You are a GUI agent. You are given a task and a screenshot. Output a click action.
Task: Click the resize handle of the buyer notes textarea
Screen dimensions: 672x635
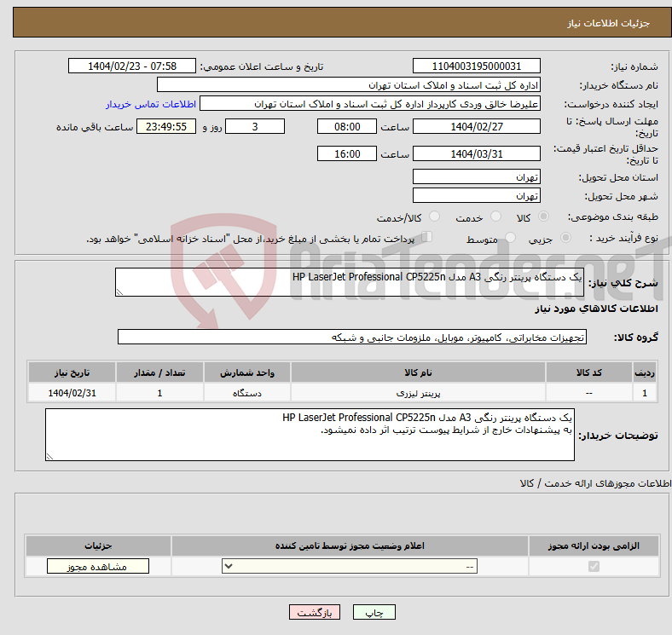(49, 457)
